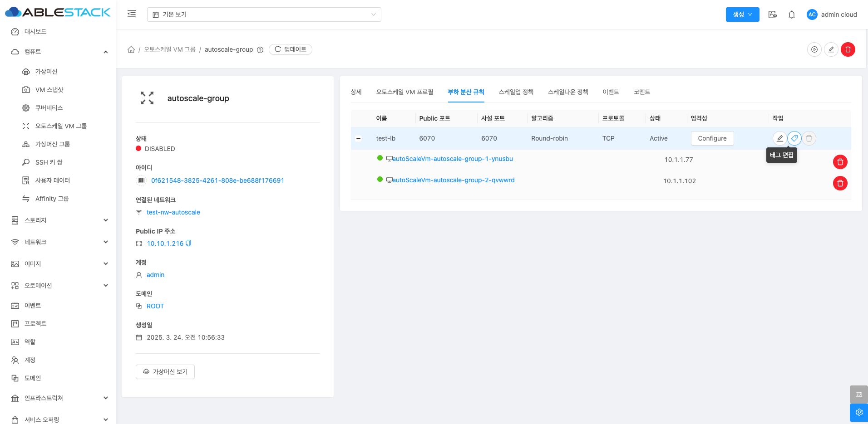Select 쿠버네티스 in the sidebar
Viewport: 868px width, 424px height.
(49, 108)
